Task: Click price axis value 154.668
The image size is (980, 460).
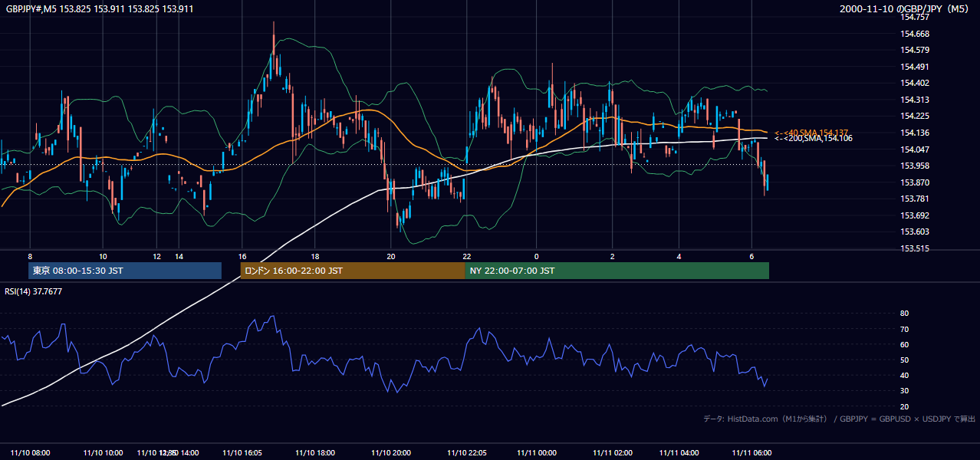Action: click(x=915, y=34)
